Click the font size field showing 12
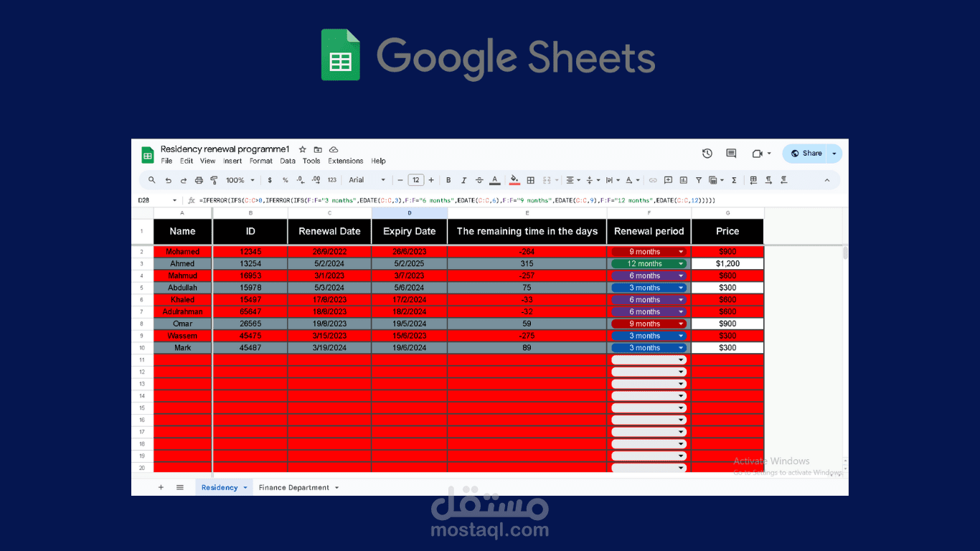The width and height of the screenshot is (980, 551). point(416,180)
